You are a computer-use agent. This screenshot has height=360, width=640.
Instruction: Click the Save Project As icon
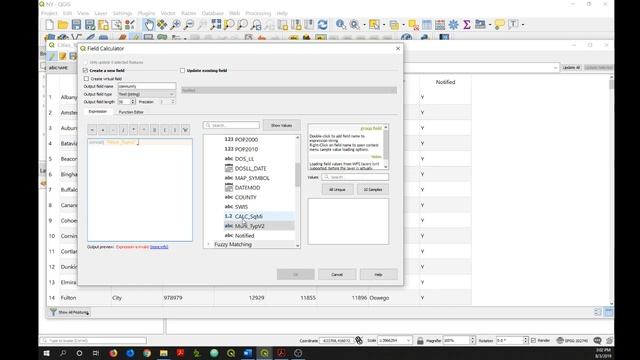point(90,24)
